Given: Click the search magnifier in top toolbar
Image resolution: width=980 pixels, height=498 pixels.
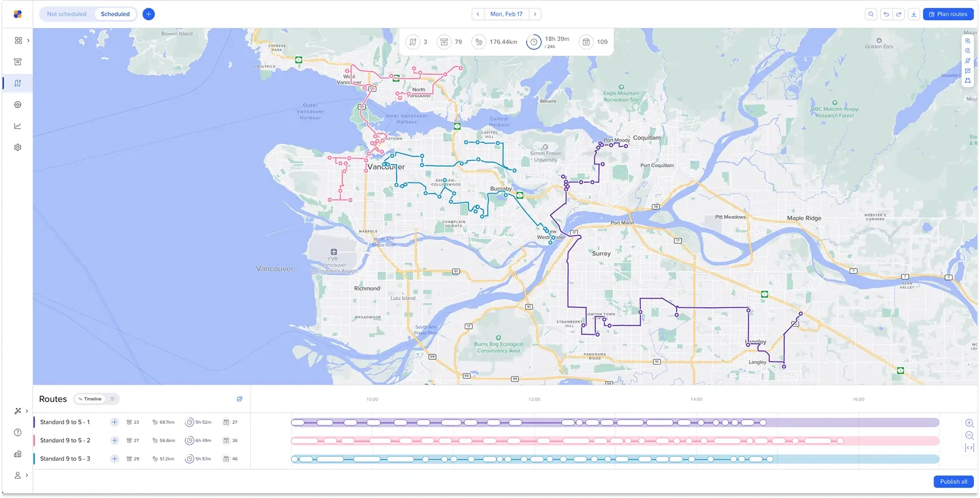Looking at the screenshot, I should pyautogui.click(x=871, y=14).
